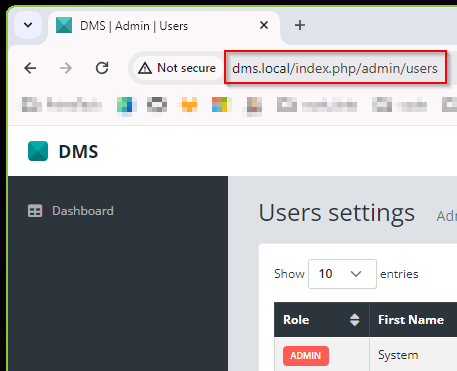Image resolution: width=457 pixels, height=371 pixels.
Task: Open the tab search chevron button
Action: pyautogui.click(x=28, y=25)
